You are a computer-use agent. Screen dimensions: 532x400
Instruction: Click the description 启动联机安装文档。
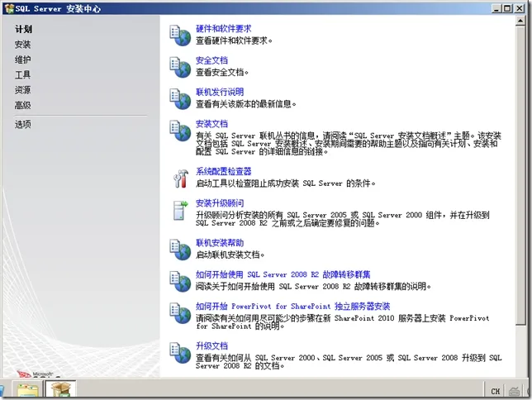230,255
